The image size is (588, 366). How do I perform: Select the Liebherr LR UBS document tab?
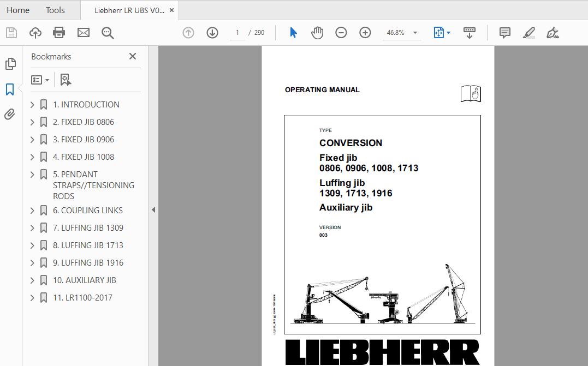pyautogui.click(x=129, y=10)
